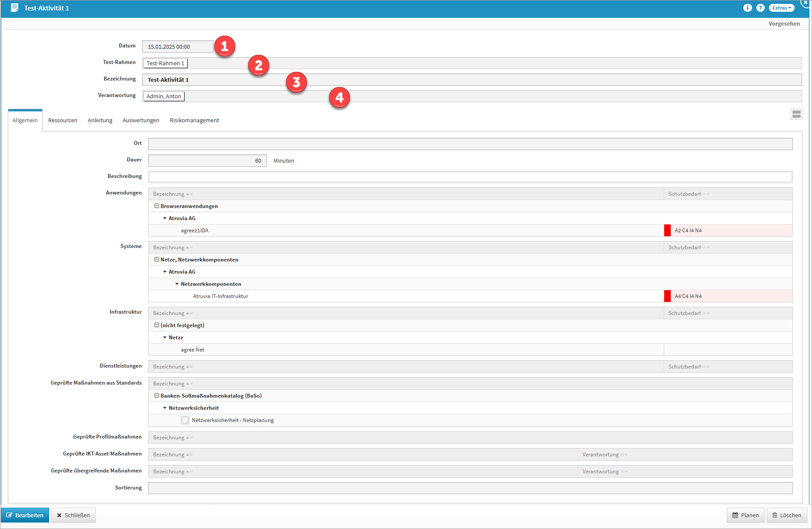The image size is (812, 529).
Task: Collapse the Browseranwendungen group
Action: [x=156, y=206]
